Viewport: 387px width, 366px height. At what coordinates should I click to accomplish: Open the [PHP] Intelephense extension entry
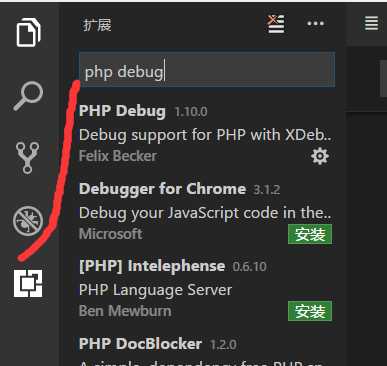coord(205,289)
